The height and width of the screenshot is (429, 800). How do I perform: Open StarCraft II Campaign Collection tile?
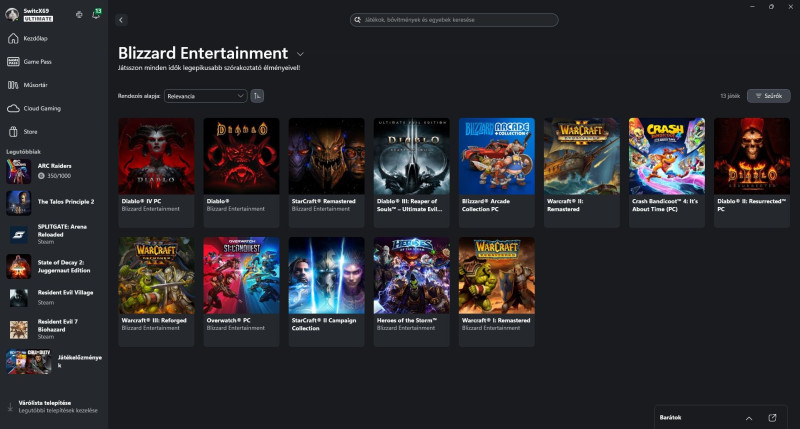[x=327, y=292]
